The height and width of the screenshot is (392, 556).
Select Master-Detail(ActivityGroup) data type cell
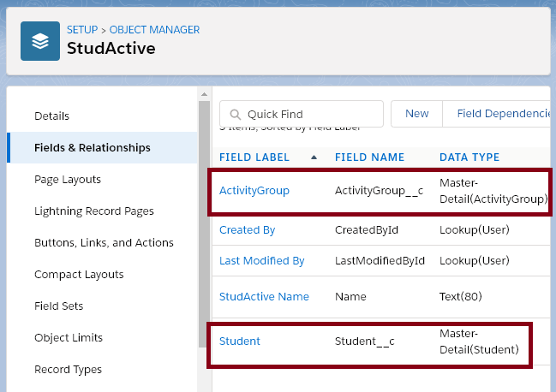(x=493, y=191)
